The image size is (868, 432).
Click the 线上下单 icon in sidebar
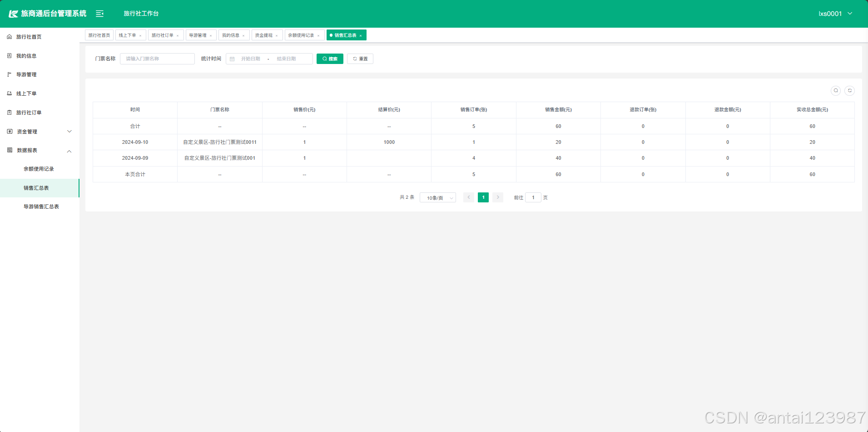tap(9, 93)
